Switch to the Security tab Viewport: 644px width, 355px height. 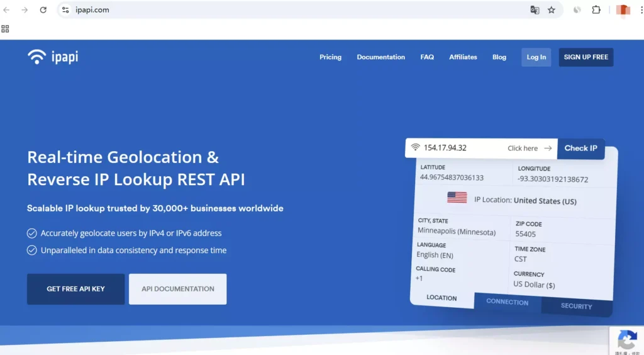click(x=576, y=307)
